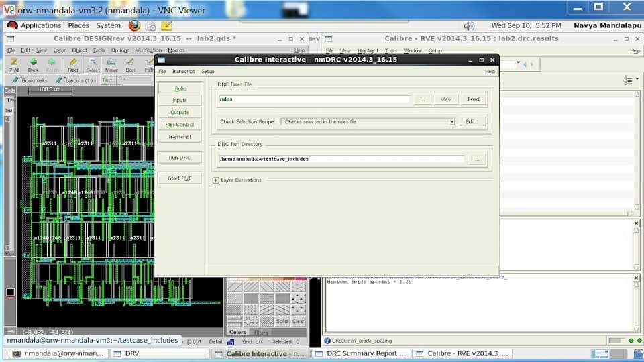
Task: Open the Text mode dropdown arrow in DESIGNrev
Action: click(x=119, y=80)
